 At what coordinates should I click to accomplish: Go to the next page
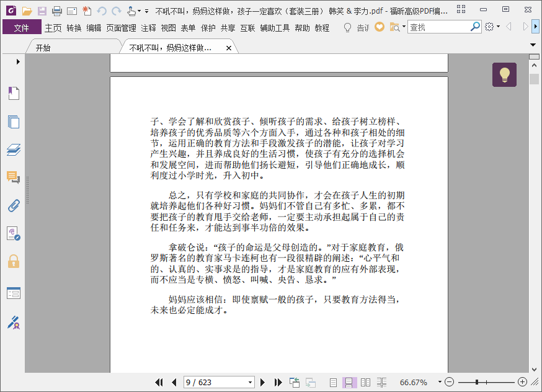(x=262, y=382)
